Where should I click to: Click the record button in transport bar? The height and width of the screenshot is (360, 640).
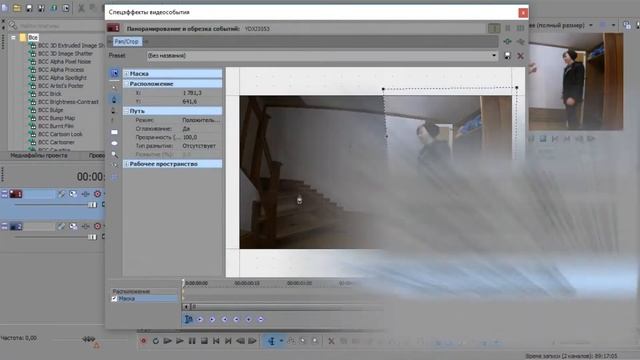[143, 341]
